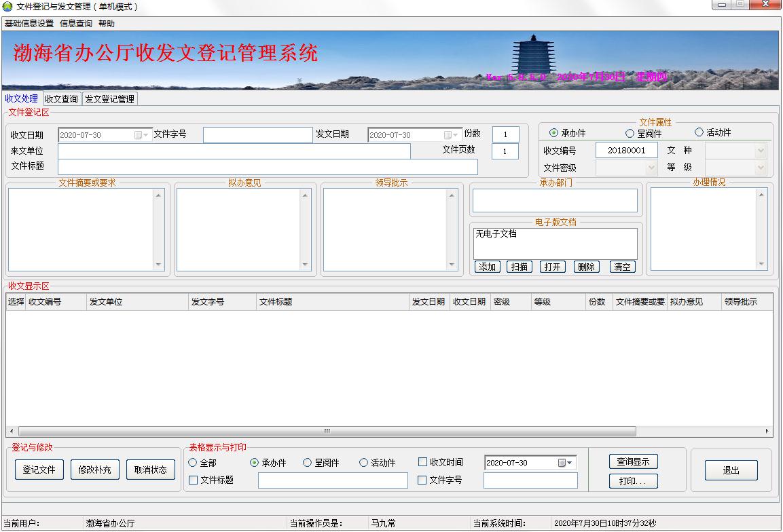Click the 文件标题 input field
Image resolution: width=783 pixels, height=532 pixels.
[x=268, y=167]
